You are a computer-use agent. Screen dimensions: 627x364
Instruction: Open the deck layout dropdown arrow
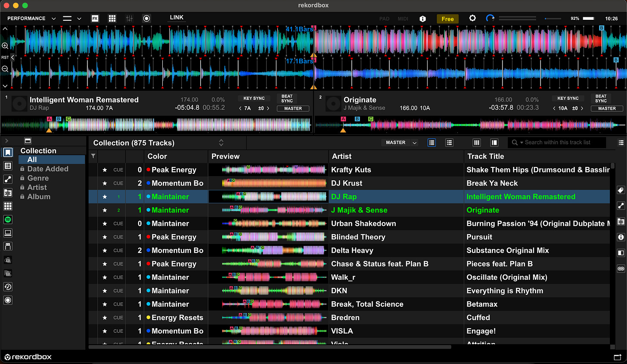coord(79,19)
